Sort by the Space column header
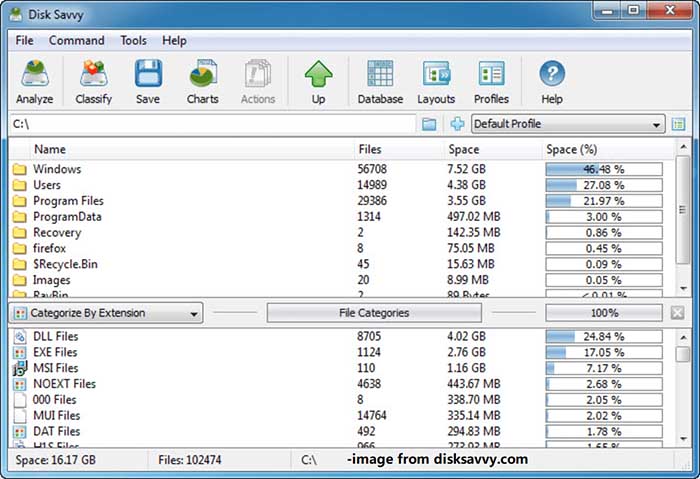Image resolution: width=700 pixels, height=479 pixels. [x=463, y=149]
